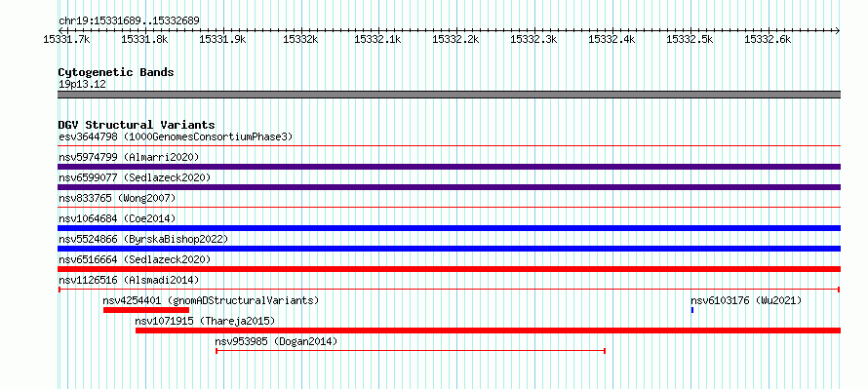This screenshot has width=868, height=389.
Task: Open the nsv833765 (Wong2007) label
Action: (x=117, y=198)
